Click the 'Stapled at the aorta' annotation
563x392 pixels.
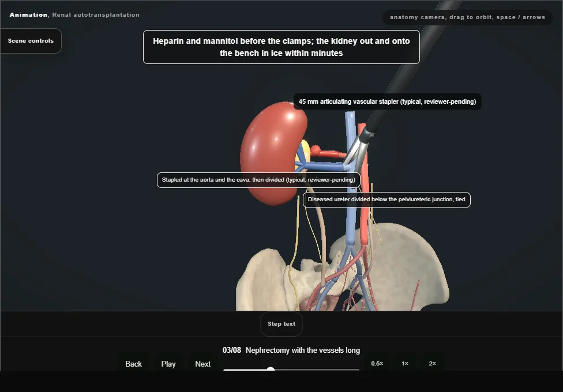pyautogui.click(x=258, y=180)
